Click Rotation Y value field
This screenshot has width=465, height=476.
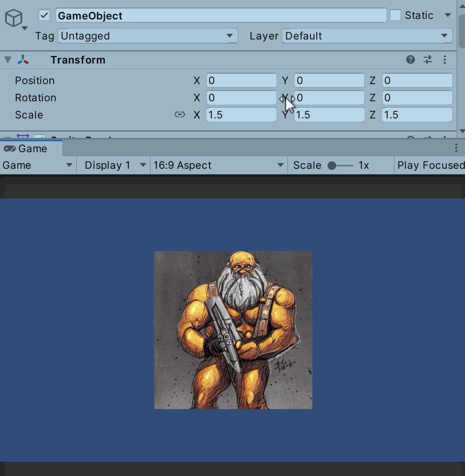pyautogui.click(x=329, y=98)
